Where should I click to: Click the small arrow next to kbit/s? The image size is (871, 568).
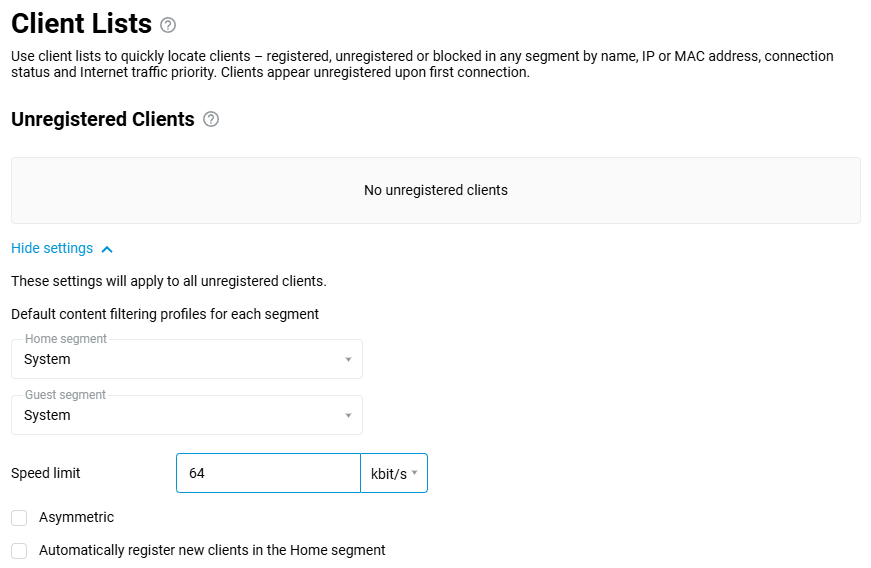(x=414, y=473)
